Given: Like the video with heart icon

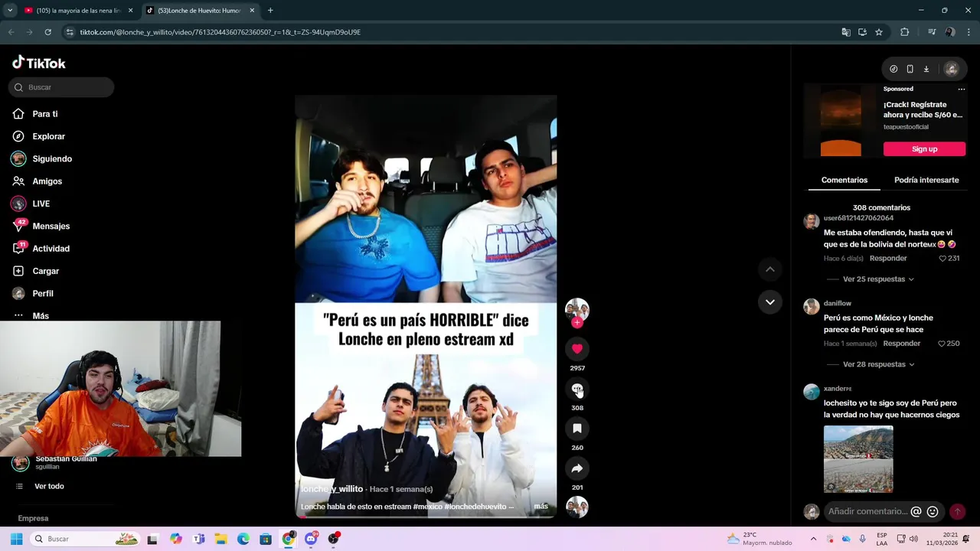Looking at the screenshot, I should (577, 349).
